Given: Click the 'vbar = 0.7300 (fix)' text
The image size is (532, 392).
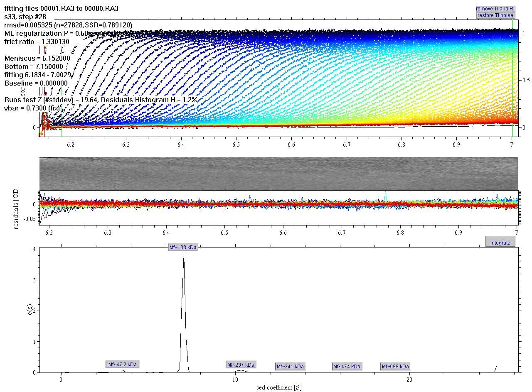Looking at the screenshot, I should 32,108.
